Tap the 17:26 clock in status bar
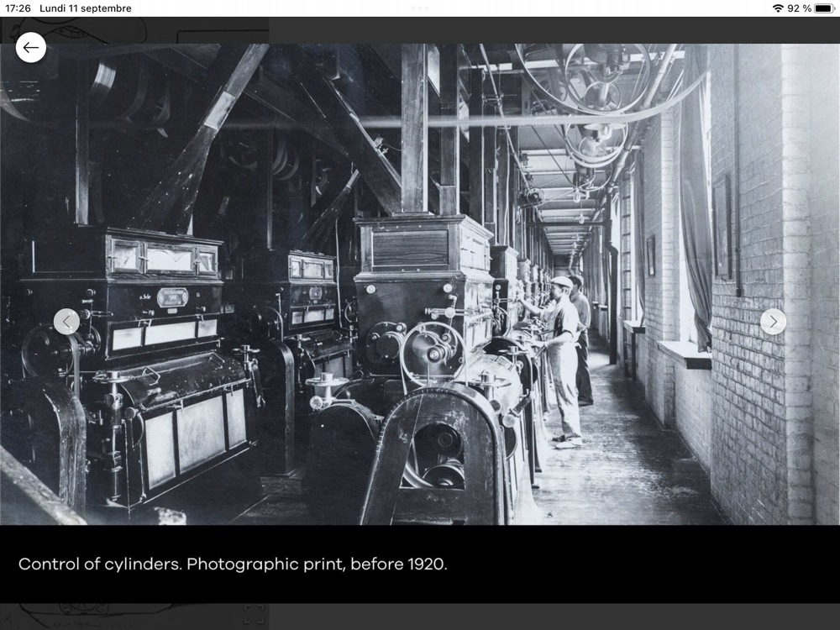 pos(18,8)
